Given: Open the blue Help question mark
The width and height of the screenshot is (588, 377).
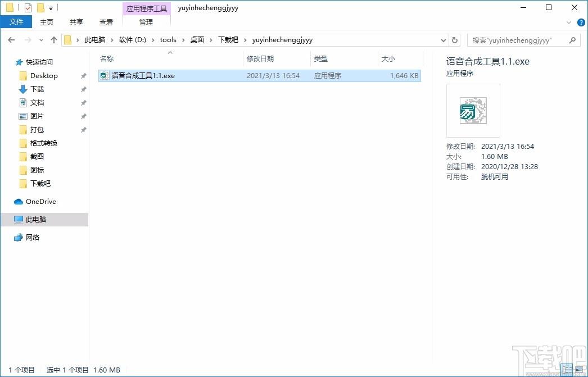Looking at the screenshot, I should tap(581, 22).
